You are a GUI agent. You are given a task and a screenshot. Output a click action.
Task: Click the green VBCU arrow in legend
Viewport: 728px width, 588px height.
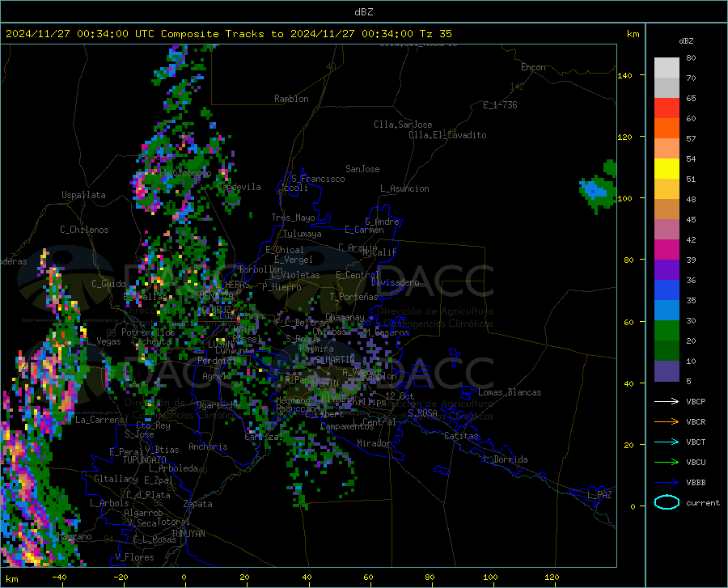point(667,463)
